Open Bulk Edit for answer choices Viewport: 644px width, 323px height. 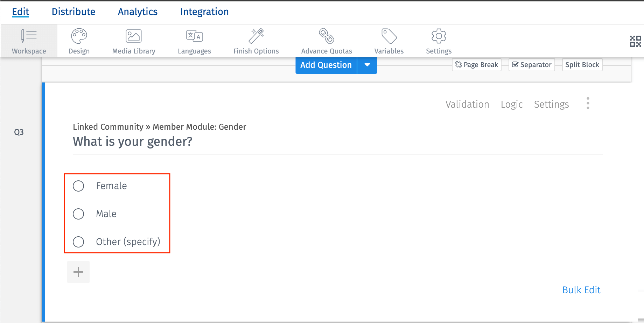pos(581,290)
